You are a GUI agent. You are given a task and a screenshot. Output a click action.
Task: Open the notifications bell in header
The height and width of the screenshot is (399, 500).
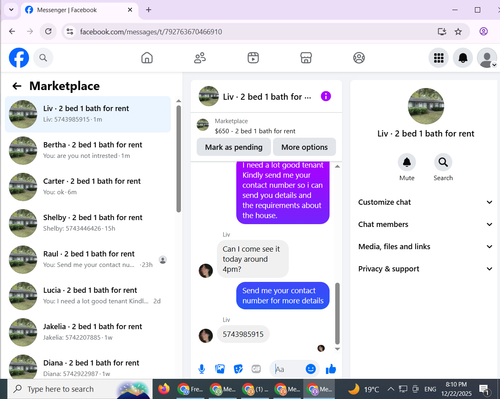463,58
